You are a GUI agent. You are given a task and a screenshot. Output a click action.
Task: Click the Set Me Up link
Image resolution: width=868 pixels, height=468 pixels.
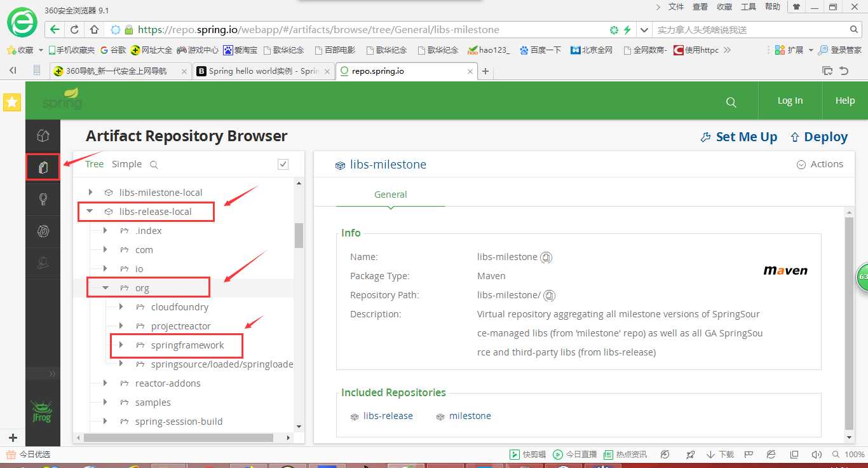(x=747, y=137)
